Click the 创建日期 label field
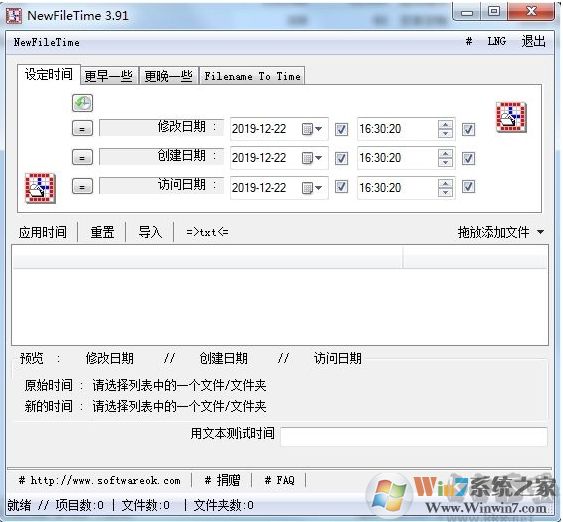 click(x=161, y=157)
